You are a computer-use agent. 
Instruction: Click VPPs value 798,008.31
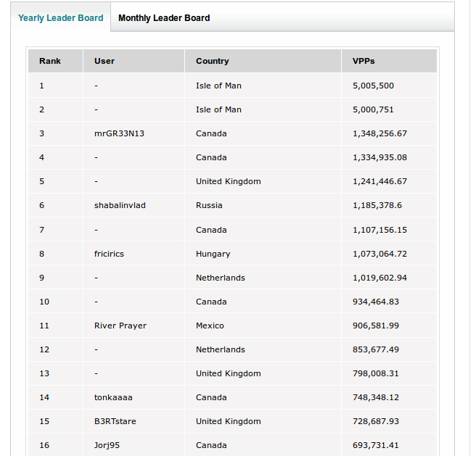376,373
